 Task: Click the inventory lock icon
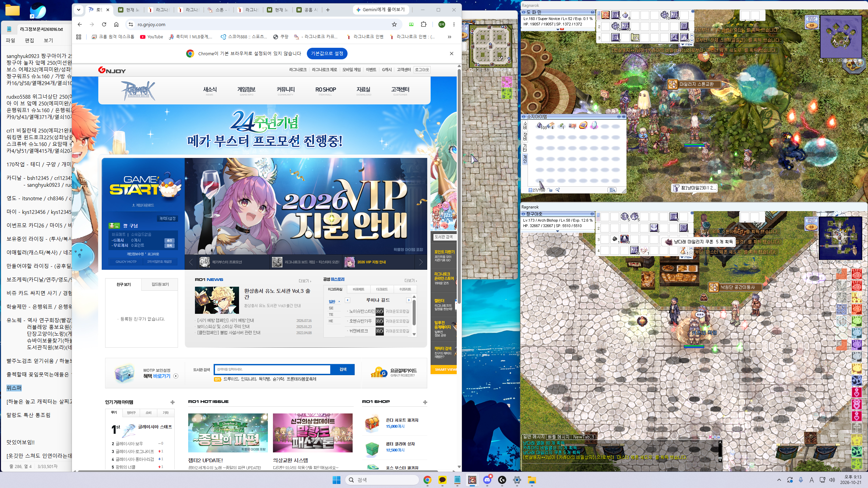(x=550, y=190)
